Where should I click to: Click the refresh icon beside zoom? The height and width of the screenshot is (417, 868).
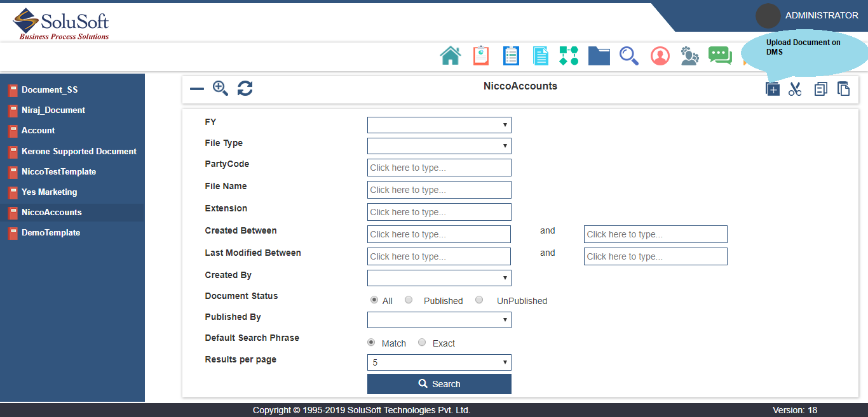pos(245,89)
